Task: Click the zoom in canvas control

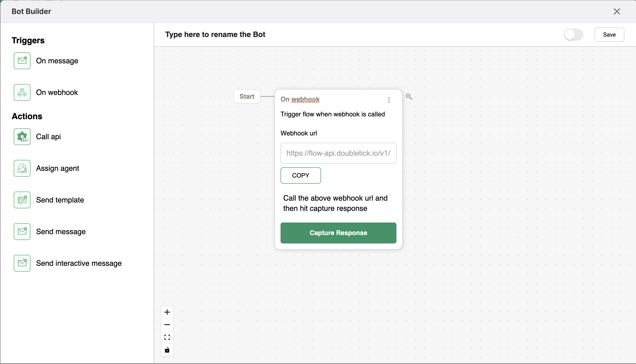Action: tap(167, 312)
